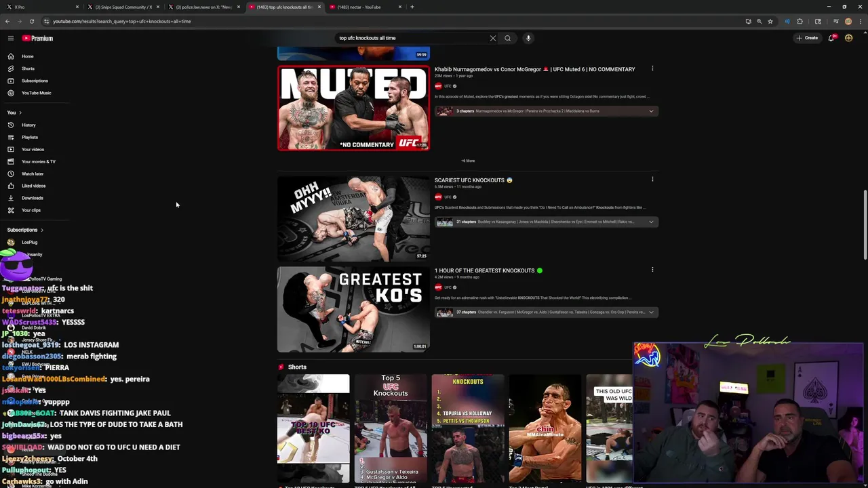This screenshot has height=488, width=868.
Task: Expand the You section chevron
Action: [x=20, y=113]
